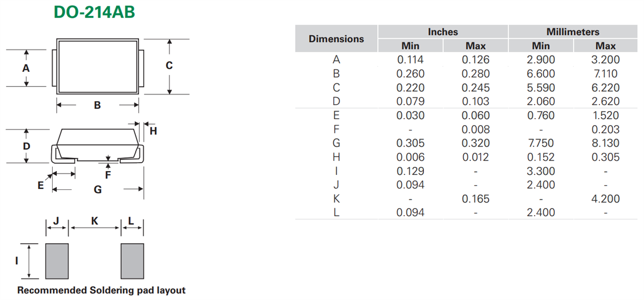This screenshot has height=300, width=644.
Task: Click dimension label G in the side-view diagram
Action: click(98, 189)
